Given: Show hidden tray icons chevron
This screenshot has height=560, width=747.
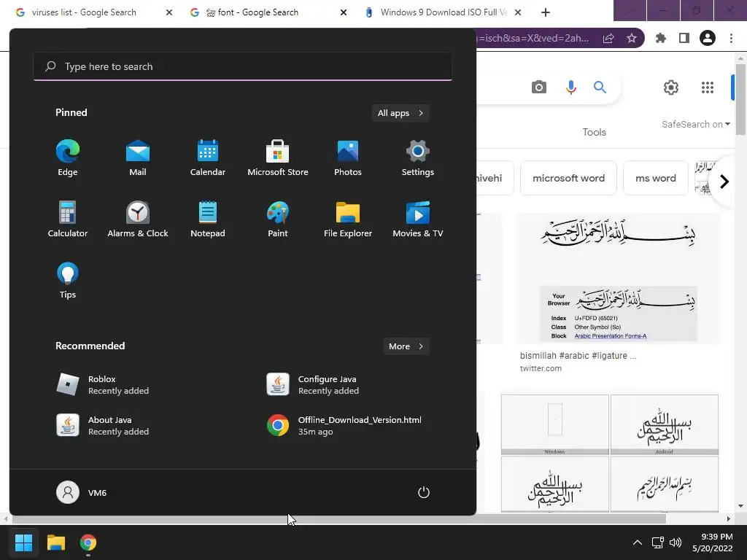Looking at the screenshot, I should click(x=637, y=542).
